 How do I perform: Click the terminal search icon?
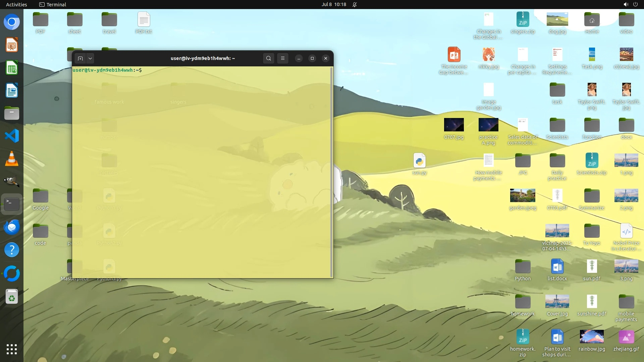coord(268,58)
